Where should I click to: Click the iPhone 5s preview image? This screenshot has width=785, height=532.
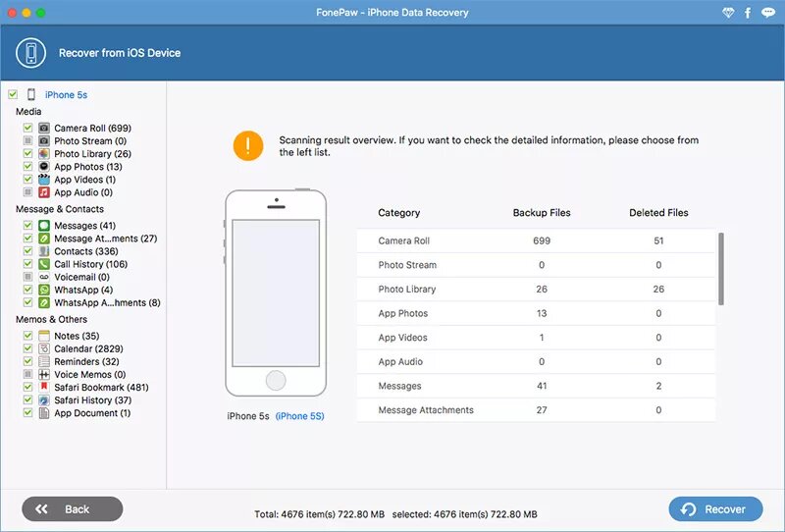click(x=276, y=293)
